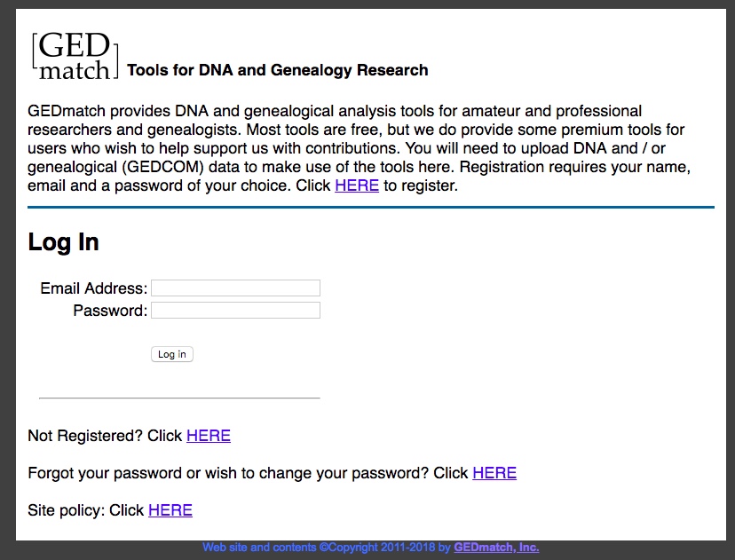Click the blue divider line above Log In

[371, 207]
